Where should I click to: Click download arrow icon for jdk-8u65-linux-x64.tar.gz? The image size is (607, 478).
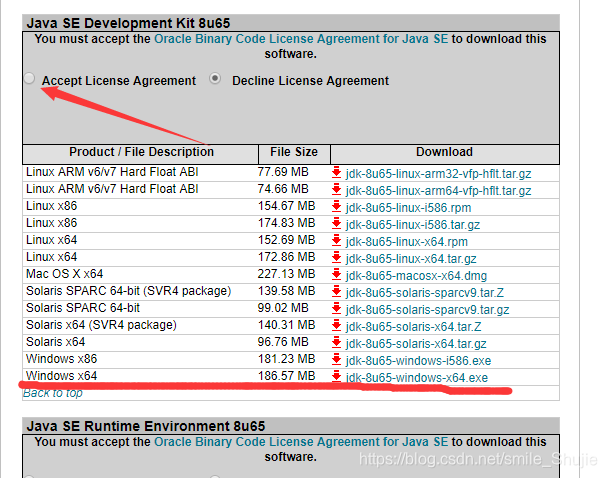[336, 258]
